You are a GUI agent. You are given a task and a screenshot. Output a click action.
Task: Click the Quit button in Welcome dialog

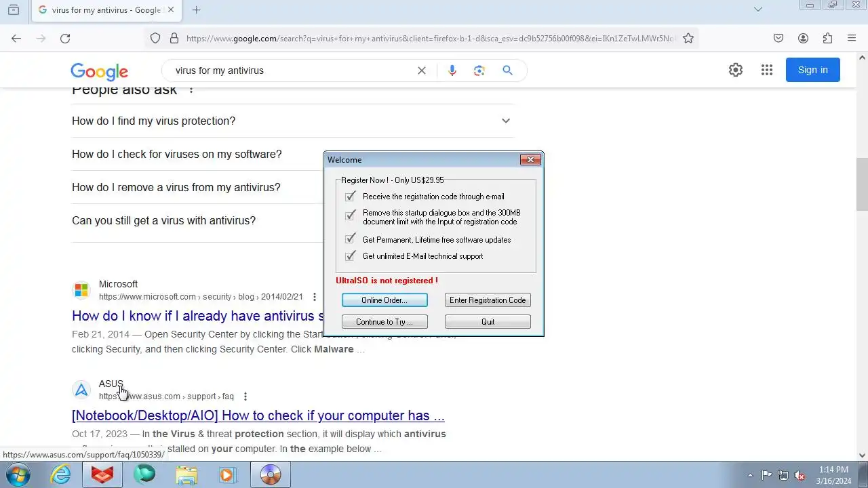[488, 322]
